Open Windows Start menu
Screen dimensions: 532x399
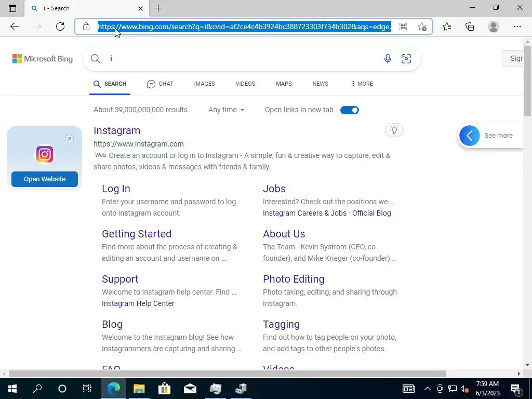coord(12,389)
